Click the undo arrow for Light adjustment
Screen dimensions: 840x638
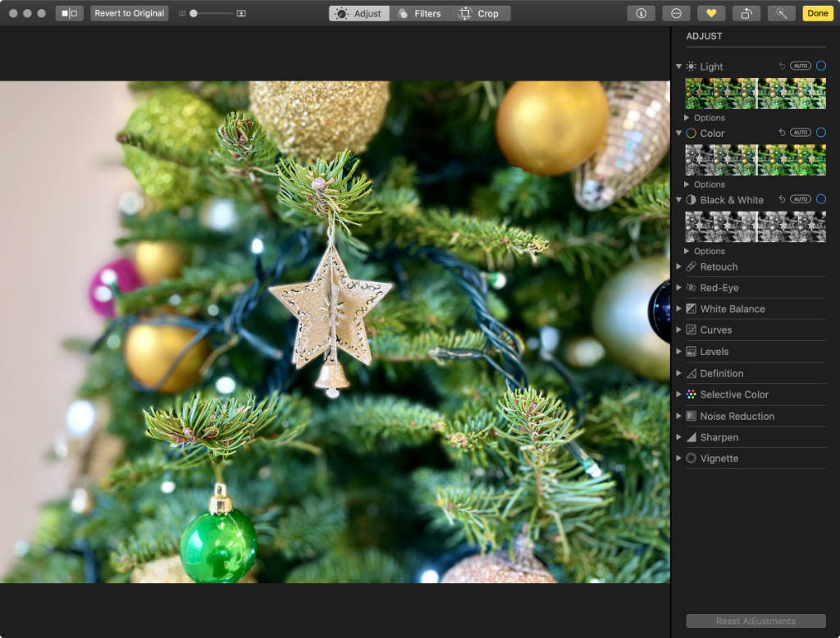pos(782,66)
